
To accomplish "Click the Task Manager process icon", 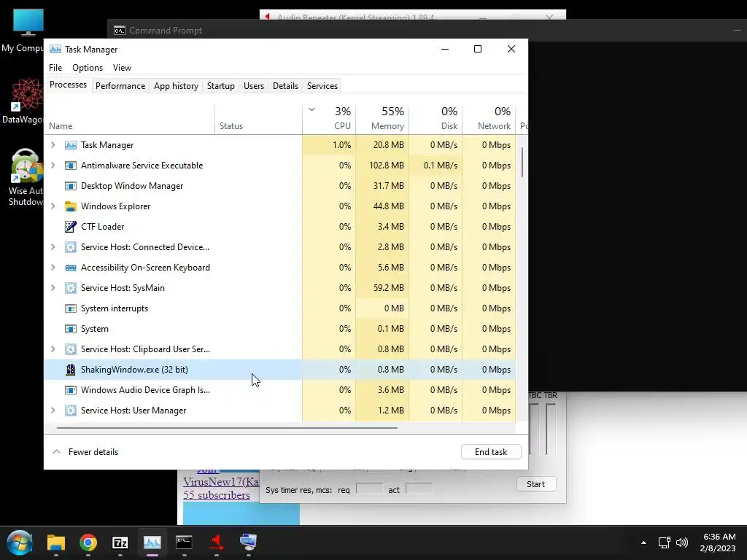I will pos(71,145).
